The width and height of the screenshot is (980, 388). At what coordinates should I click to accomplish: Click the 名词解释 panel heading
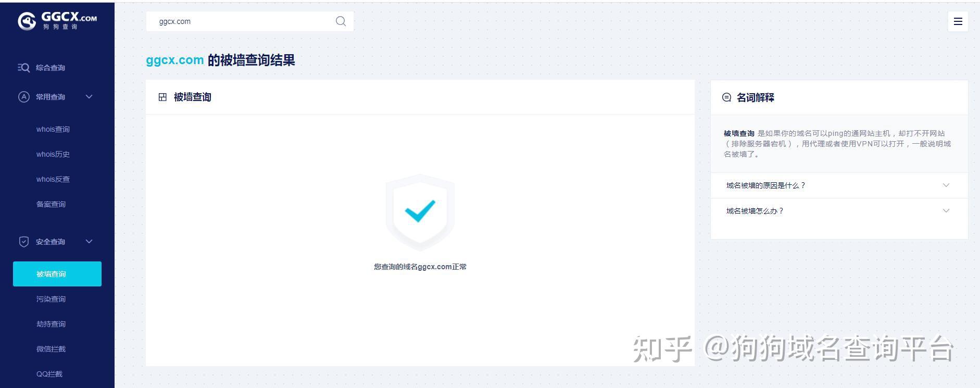coord(755,97)
